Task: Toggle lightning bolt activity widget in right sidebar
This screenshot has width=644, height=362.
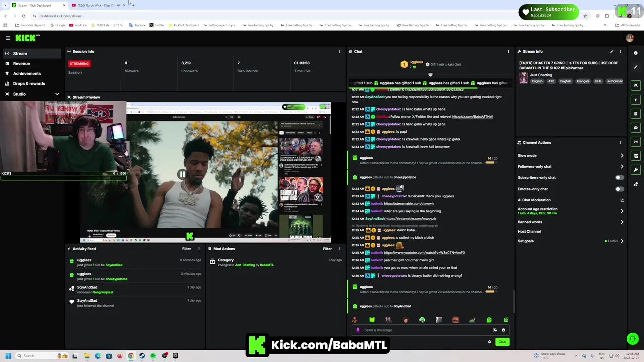Action: tap(636, 100)
